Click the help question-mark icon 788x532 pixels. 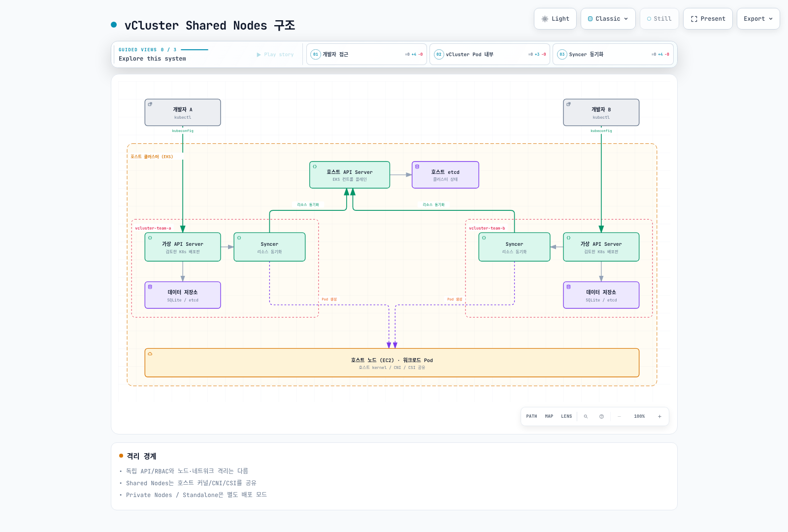601,416
